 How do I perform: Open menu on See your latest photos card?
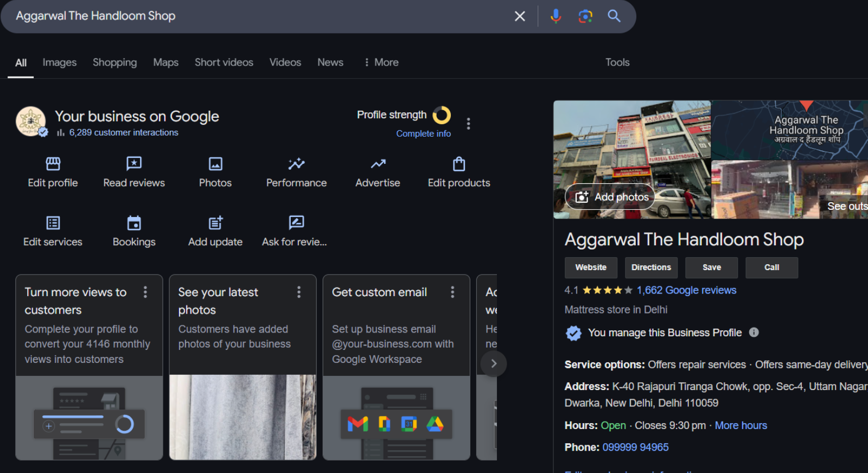(299, 292)
